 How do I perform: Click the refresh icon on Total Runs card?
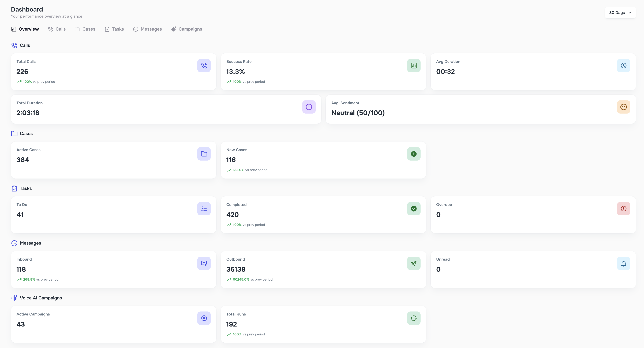pyautogui.click(x=414, y=318)
